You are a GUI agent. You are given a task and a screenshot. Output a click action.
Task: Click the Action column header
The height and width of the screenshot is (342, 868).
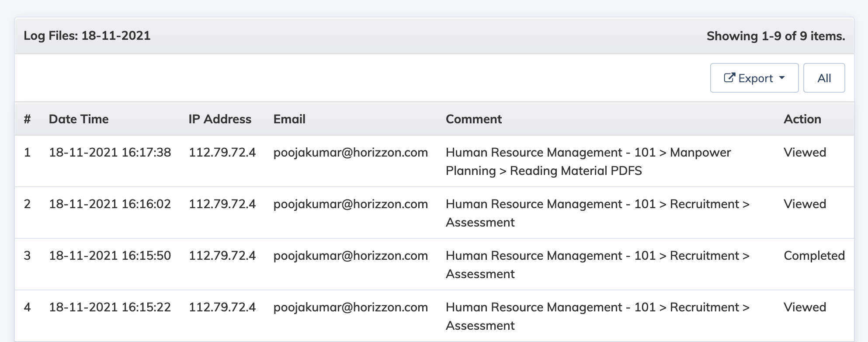coord(802,119)
